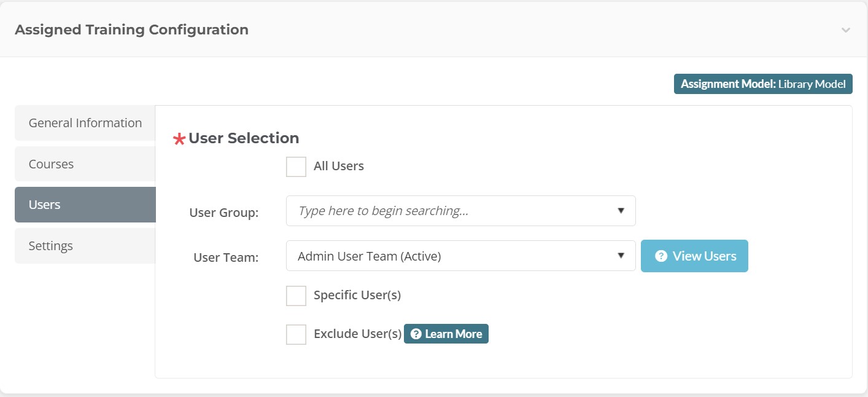
Task: Click the User Group search field
Action: [x=461, y=211]
